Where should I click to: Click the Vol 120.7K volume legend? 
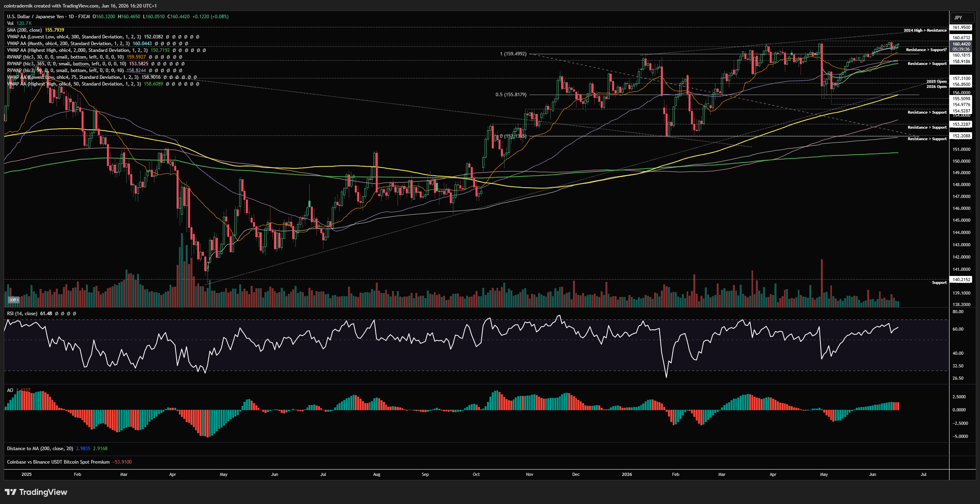tap(19, 23)
